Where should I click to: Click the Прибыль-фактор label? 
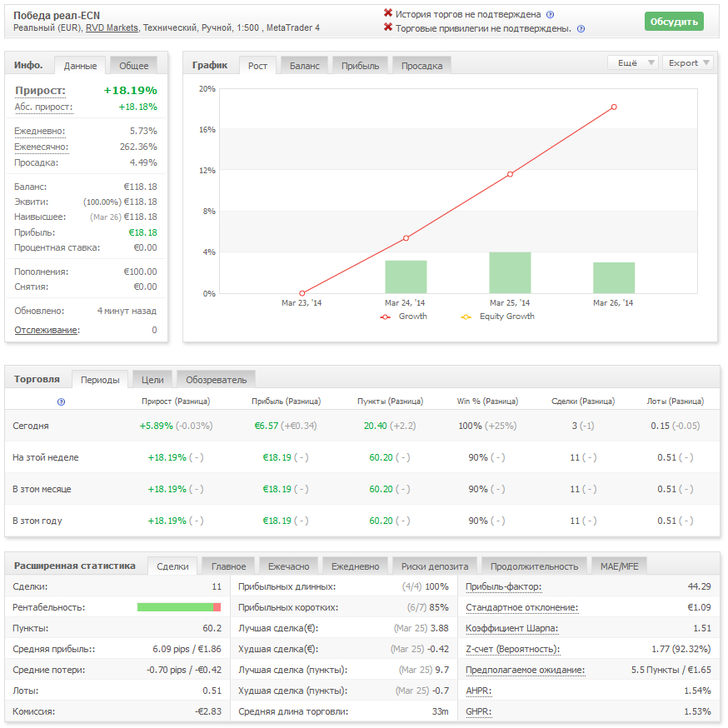[x=503, y=587]
